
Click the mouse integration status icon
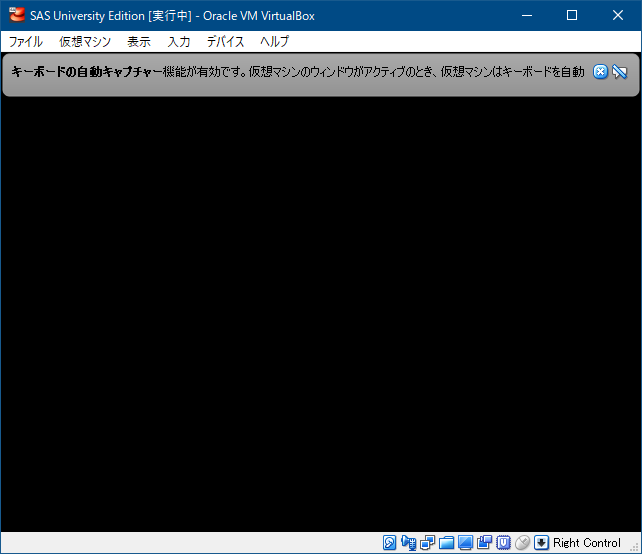[522, 543]
